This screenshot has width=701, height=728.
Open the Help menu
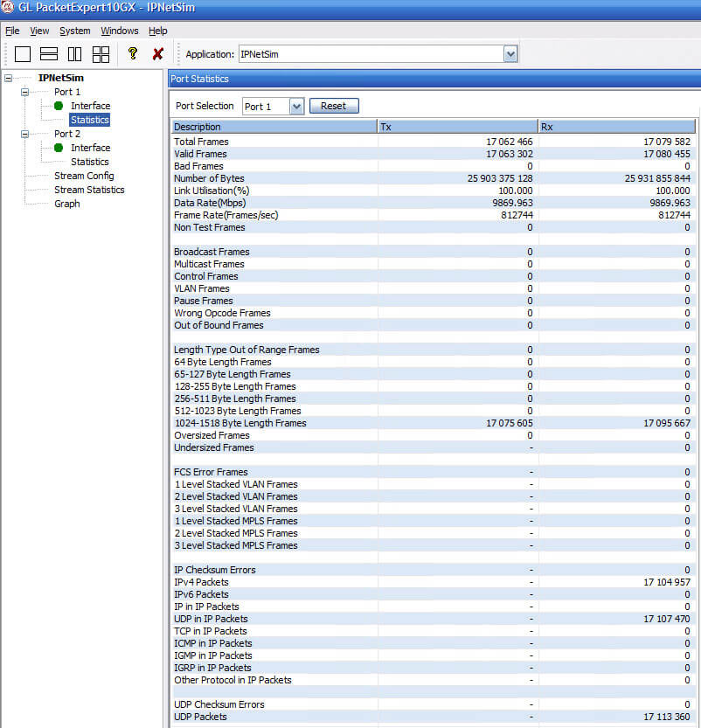point(158,31)
